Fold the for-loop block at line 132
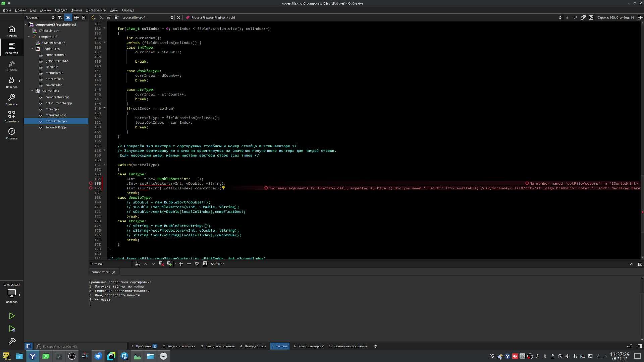Viewport: 644px width, 362px height. point(104,28)
